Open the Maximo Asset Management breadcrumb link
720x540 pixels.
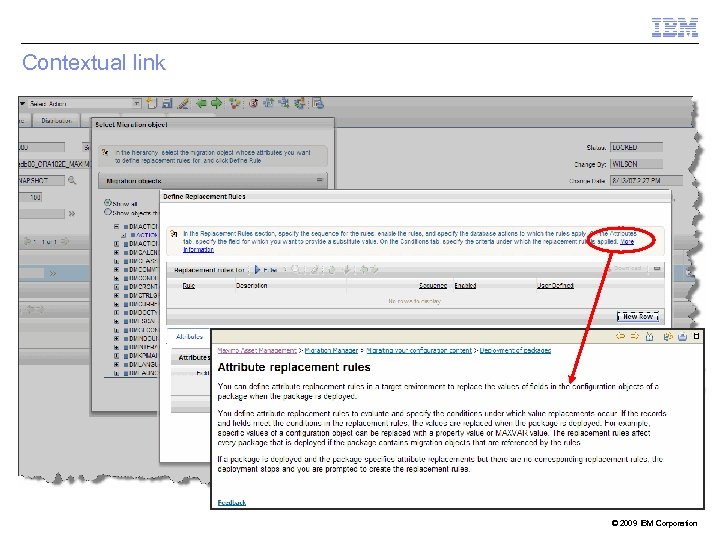[x=257, y=350]
